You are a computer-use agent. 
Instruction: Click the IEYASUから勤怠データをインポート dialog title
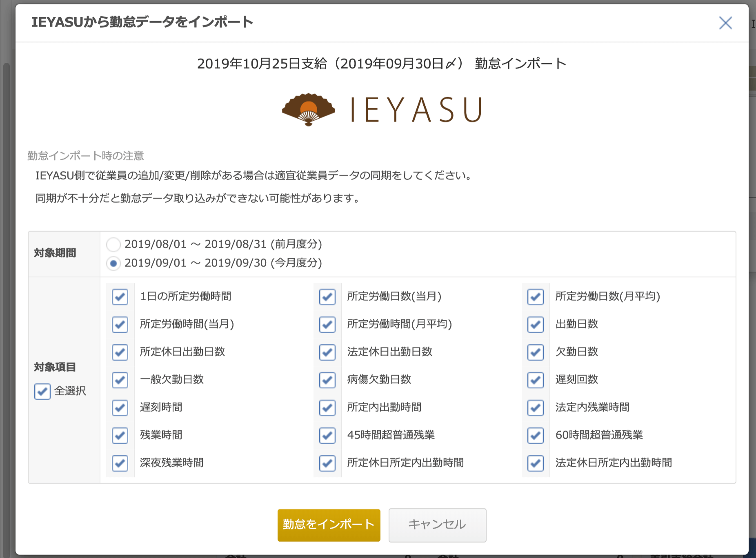click(x=142, y=22)
